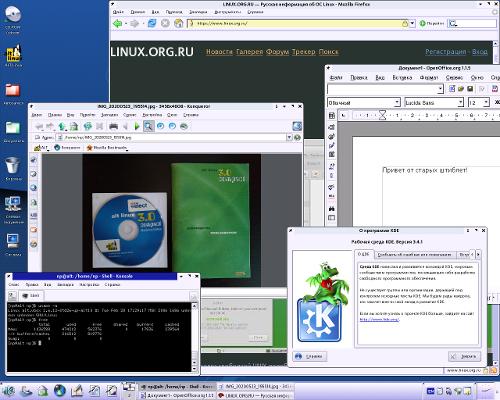
Task: Click OpenOffice new document icon
Action: tap(452, 89)
